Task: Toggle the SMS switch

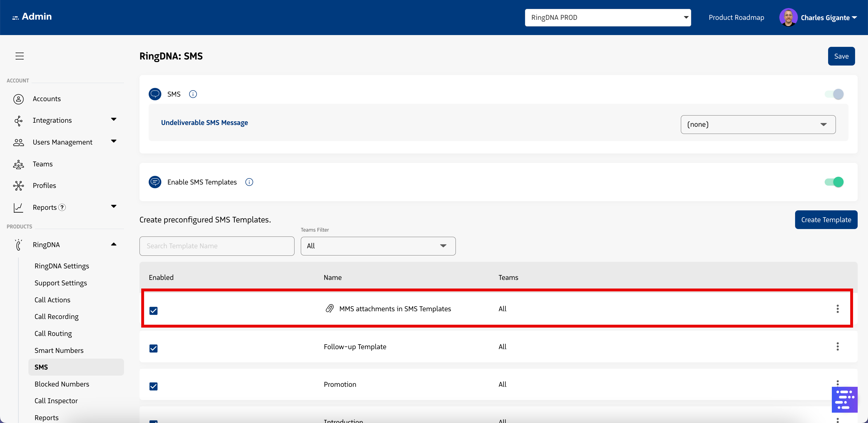Action: tap(834, 94)
